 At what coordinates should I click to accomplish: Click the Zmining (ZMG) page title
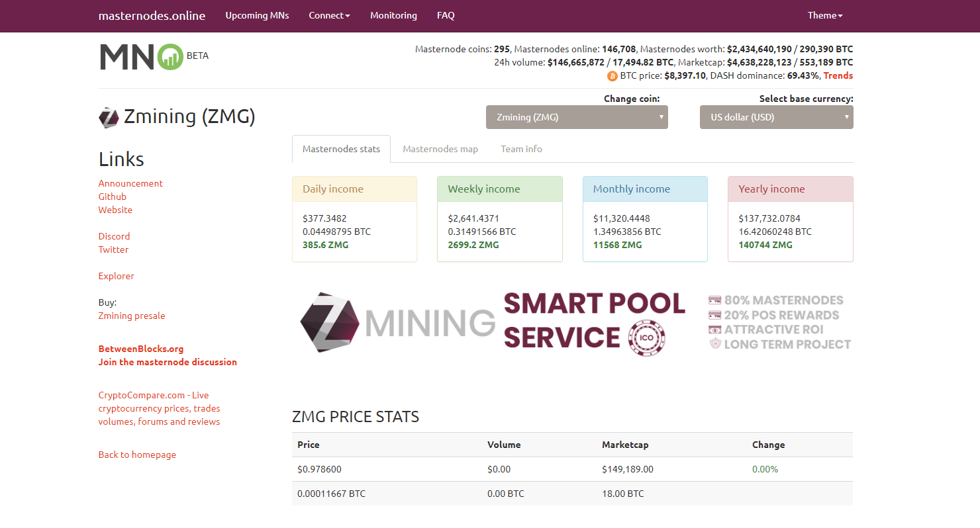click(x=189, y=117)
